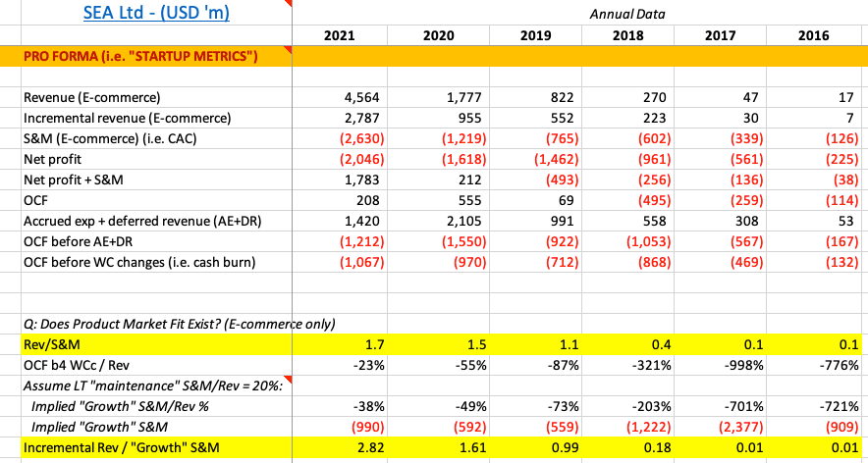The image size is (868, 463).
Task: Click 2020 revenue value 1,777
Action: pyautogui.click(x=464, y=98)
